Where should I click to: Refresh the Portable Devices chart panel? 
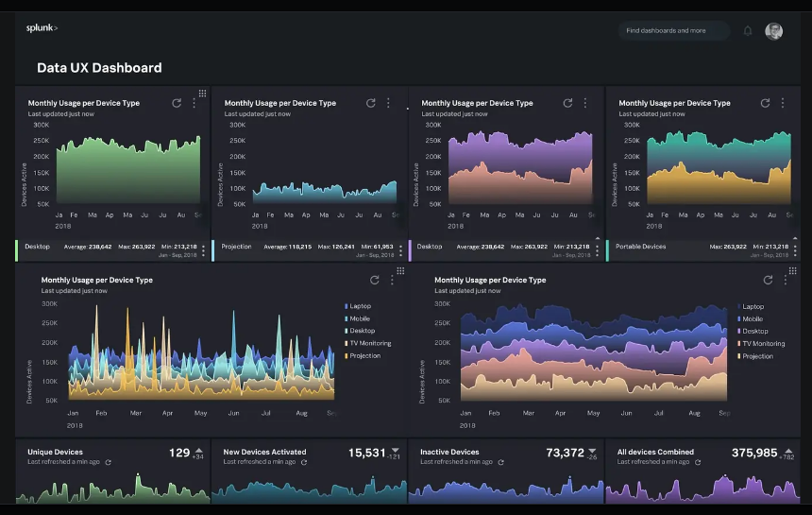pyautogui.click(x=765, y=103)
